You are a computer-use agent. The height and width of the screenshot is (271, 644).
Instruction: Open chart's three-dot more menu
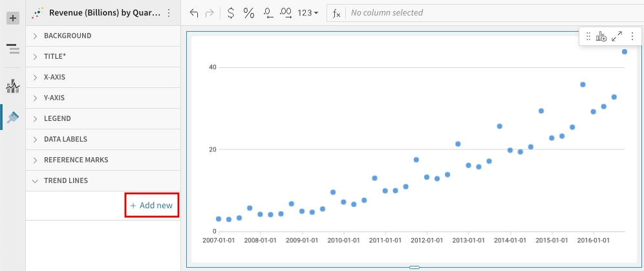pyautogui.click(x=632, y=37)
